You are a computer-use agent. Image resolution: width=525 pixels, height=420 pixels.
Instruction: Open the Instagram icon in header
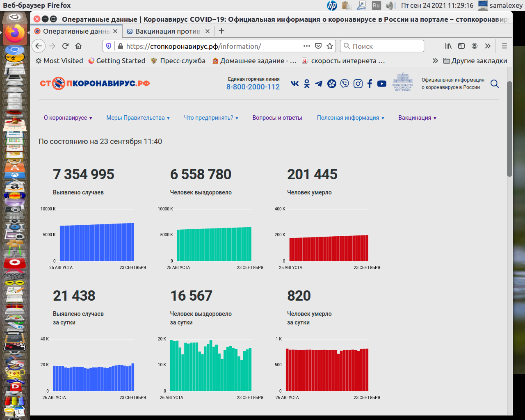tap(358, 84)
